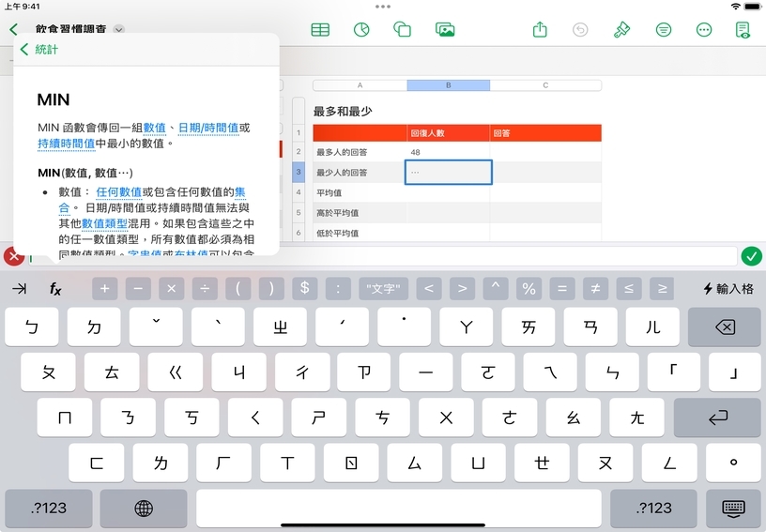
Task: Open the Format paintbrush icon
Action: pos(621,30)
